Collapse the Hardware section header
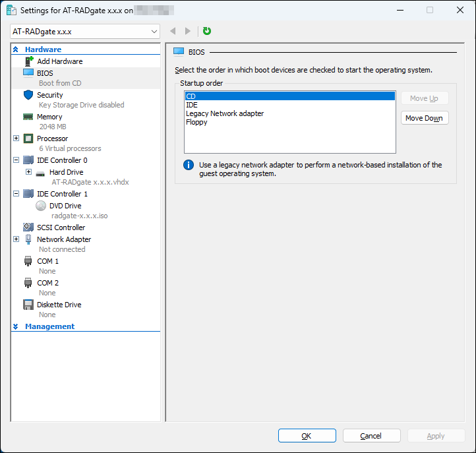The height and width of the screenshot is (453, 476). coord(16,49)
